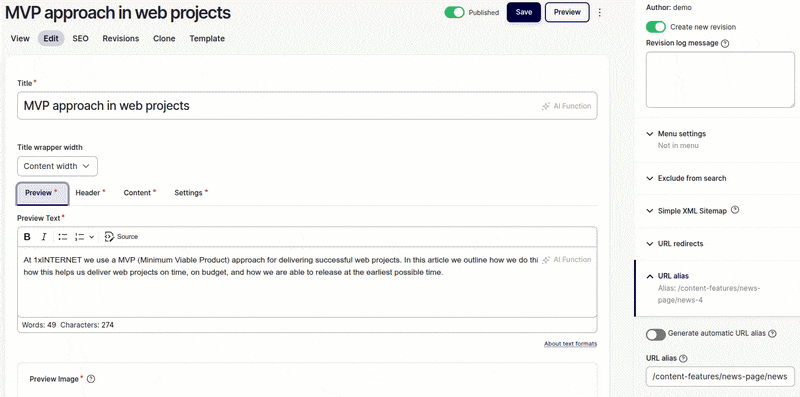The width and height of the screenshot is (800, 397).
Task: Insert a numbered list in editor
Action: point(79,237)
